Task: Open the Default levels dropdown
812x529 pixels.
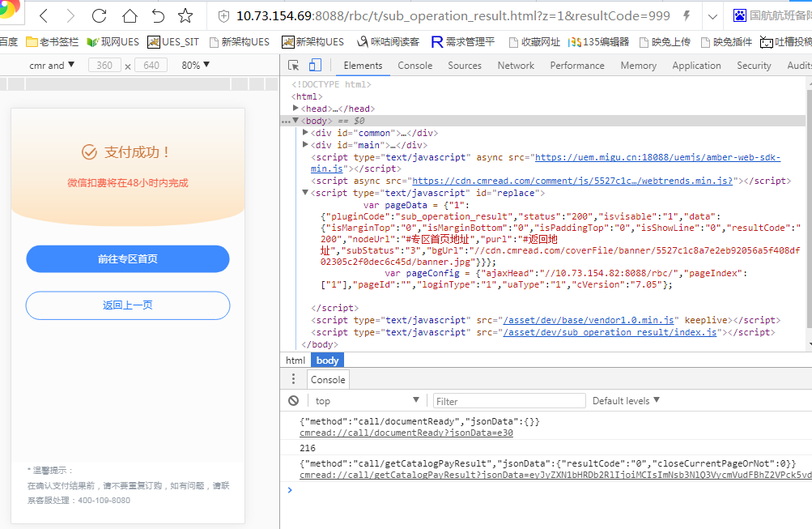Action: 626,400
